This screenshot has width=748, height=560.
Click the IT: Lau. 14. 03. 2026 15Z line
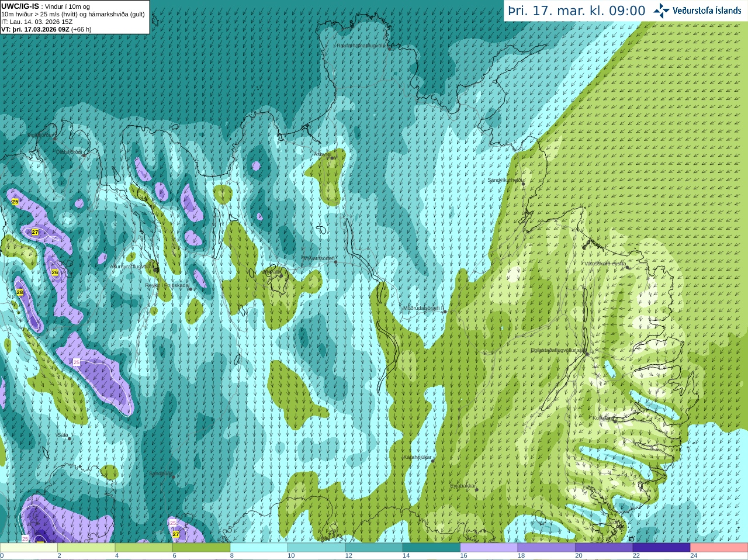pyautogui.click(x=37, y=22)
